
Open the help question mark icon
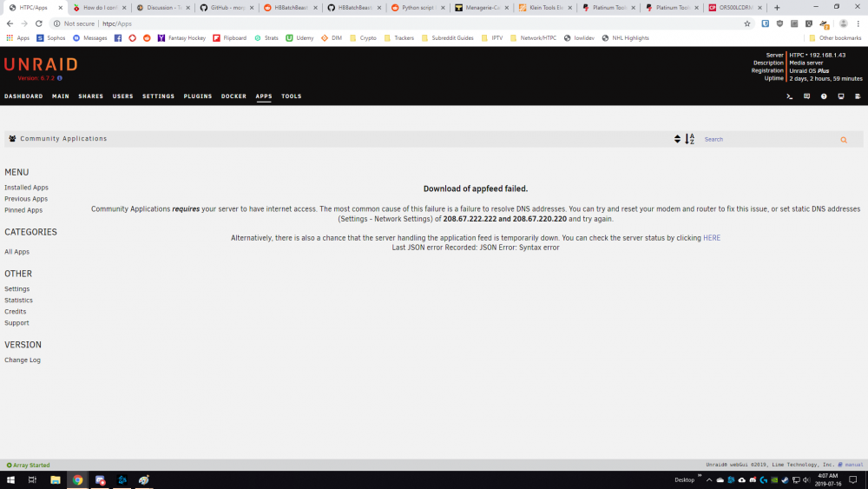[824, 96]
